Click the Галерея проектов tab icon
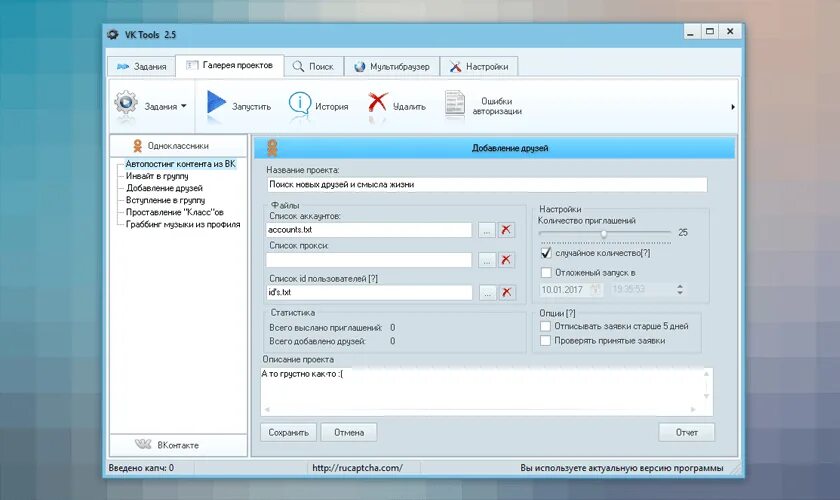 pos(192,65)
